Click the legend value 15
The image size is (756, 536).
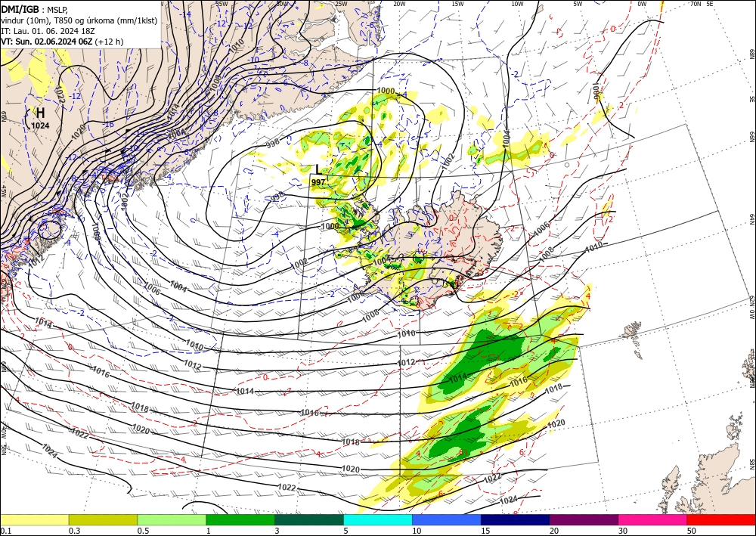pyautogui.click(x=485, y=531)
